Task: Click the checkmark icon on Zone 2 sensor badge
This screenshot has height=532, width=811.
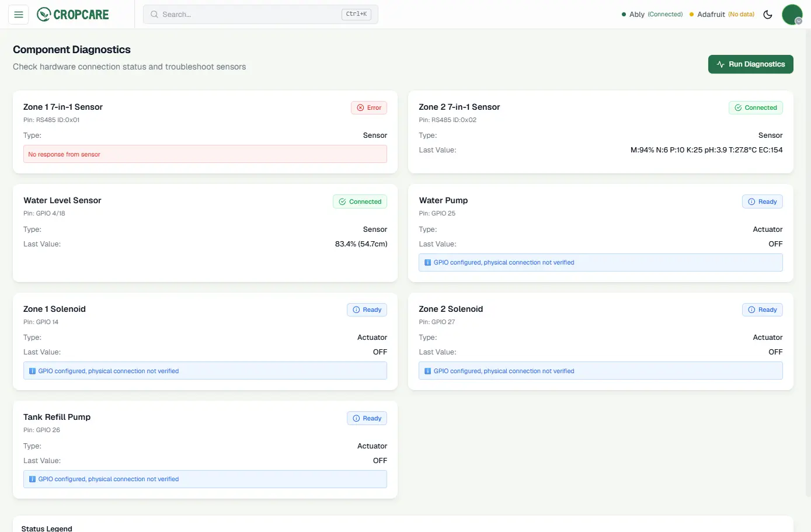Action: 738,107
